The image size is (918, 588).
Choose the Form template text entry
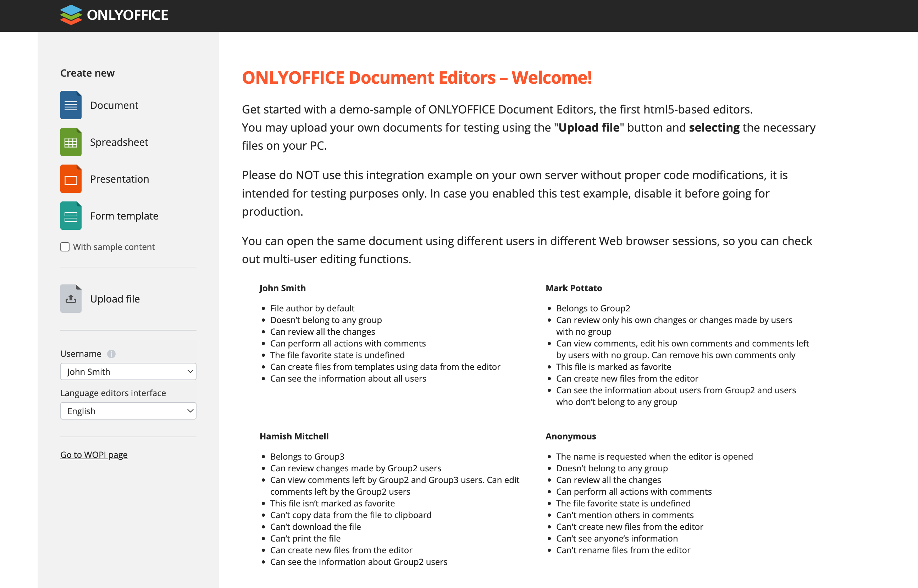pyautogui.click(x=124, y=216)
